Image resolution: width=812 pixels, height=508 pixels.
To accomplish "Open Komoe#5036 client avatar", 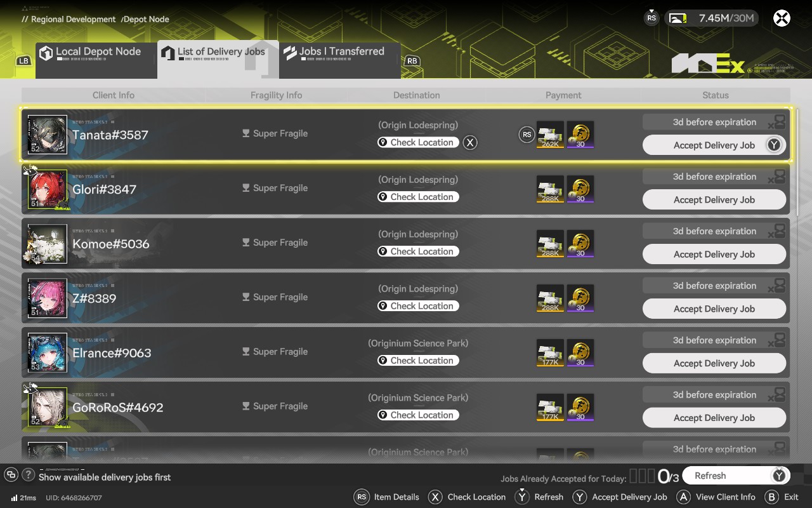I will tap(47, 244).
